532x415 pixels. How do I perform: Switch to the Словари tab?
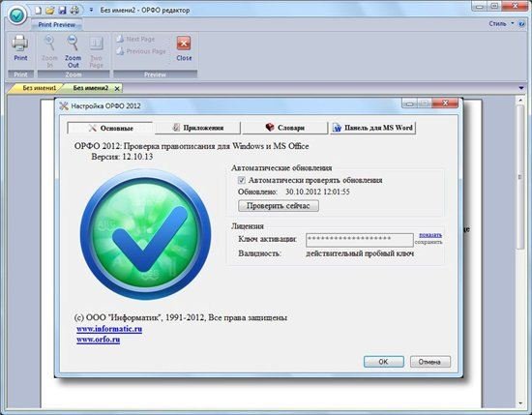(285, 128)
